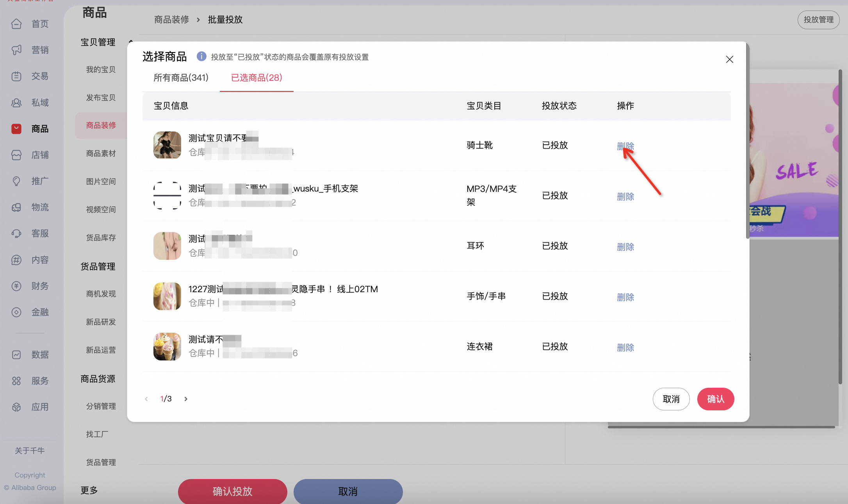This screenshot has width=848, height=504.
Task: Delete the 连衣裙 product row
Action: (x=625, y=348)
